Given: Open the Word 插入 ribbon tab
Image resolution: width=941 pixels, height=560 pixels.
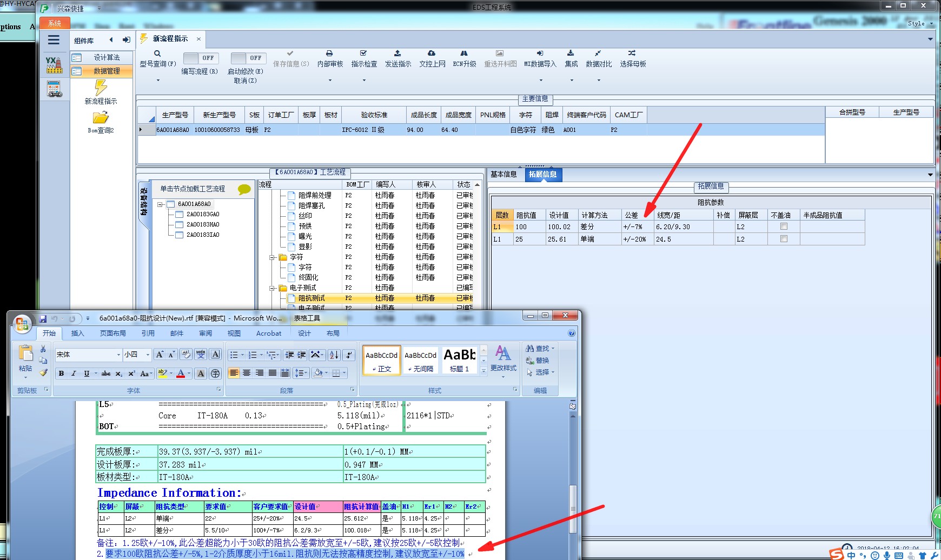Looking at the screenshot, I should pos(78,334).
